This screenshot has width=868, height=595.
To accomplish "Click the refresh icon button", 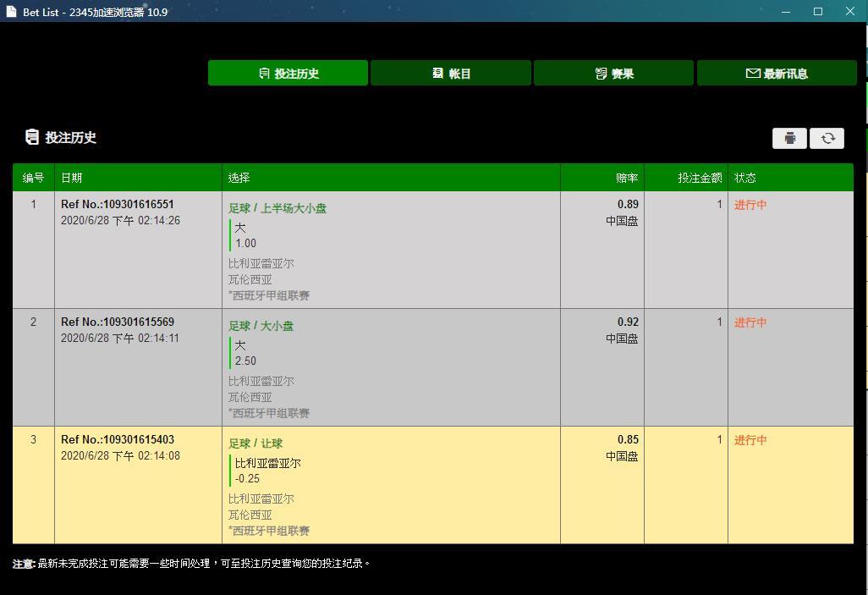I will [x=827, y=138].
